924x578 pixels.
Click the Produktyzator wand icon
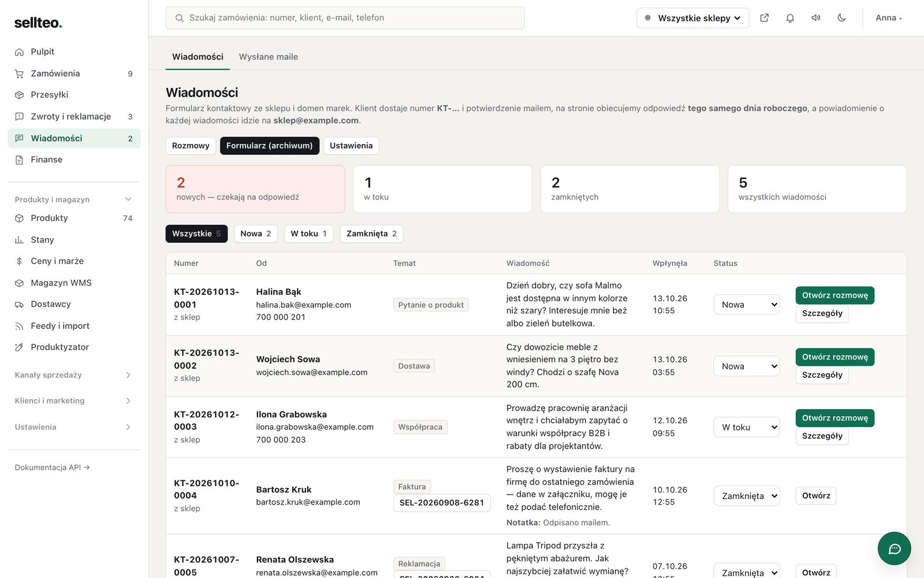coord(19,347)
